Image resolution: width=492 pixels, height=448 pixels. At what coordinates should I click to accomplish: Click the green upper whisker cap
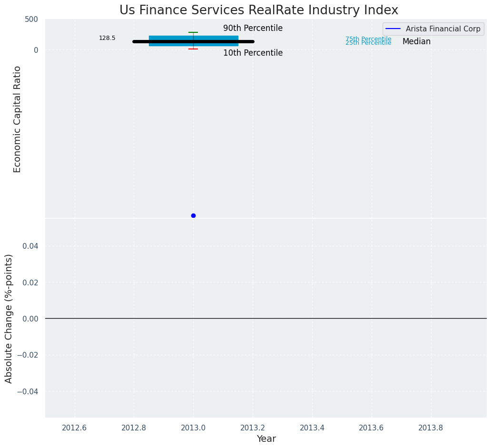pyautogui.click(x=193, y=32)
